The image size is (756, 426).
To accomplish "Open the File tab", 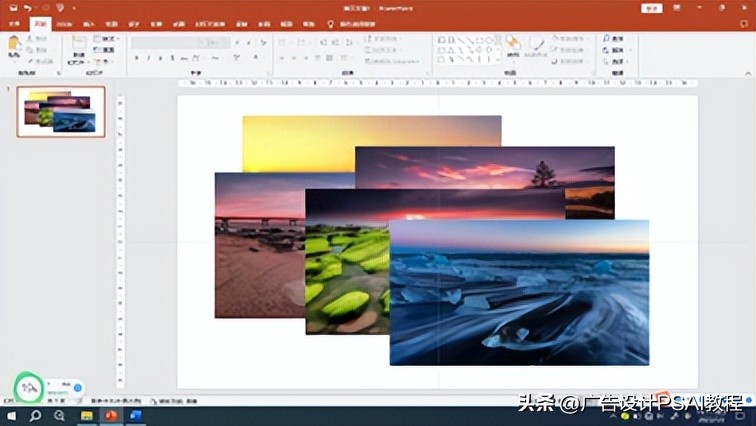I will pos(13,22).
